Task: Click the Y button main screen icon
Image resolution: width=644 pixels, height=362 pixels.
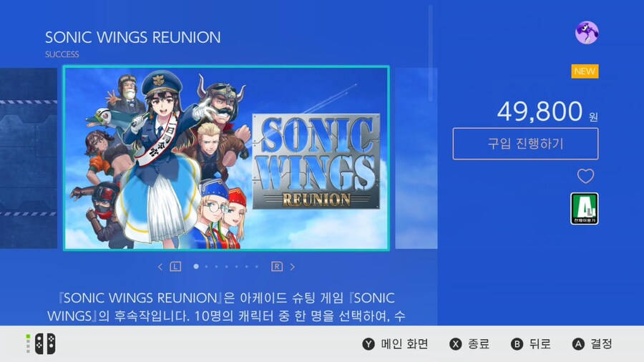Action: pos(369,344)
